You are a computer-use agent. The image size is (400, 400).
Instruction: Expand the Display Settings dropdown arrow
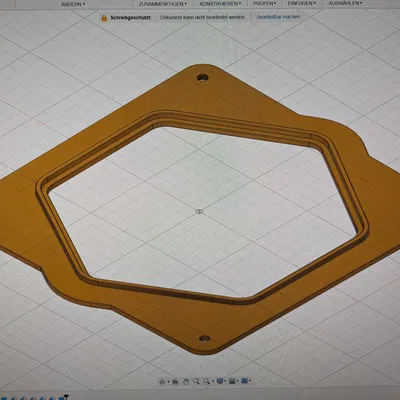coord(225,381)
